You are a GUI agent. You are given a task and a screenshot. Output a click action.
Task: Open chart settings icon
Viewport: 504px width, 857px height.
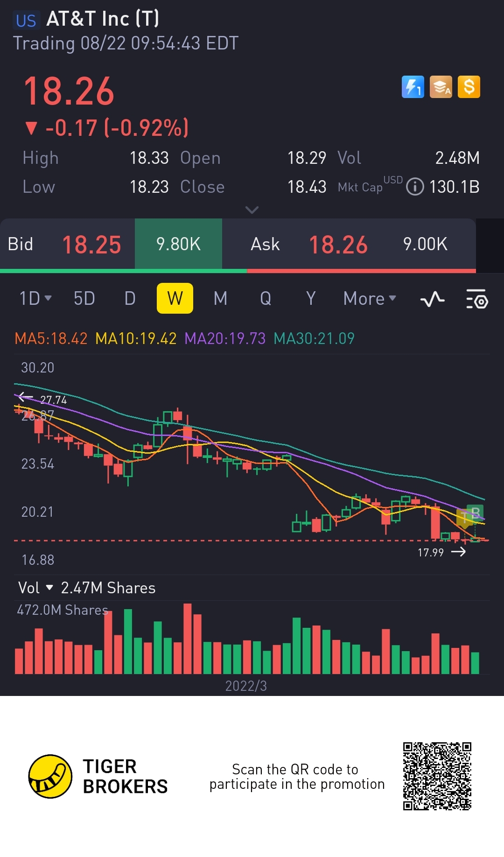477,299
